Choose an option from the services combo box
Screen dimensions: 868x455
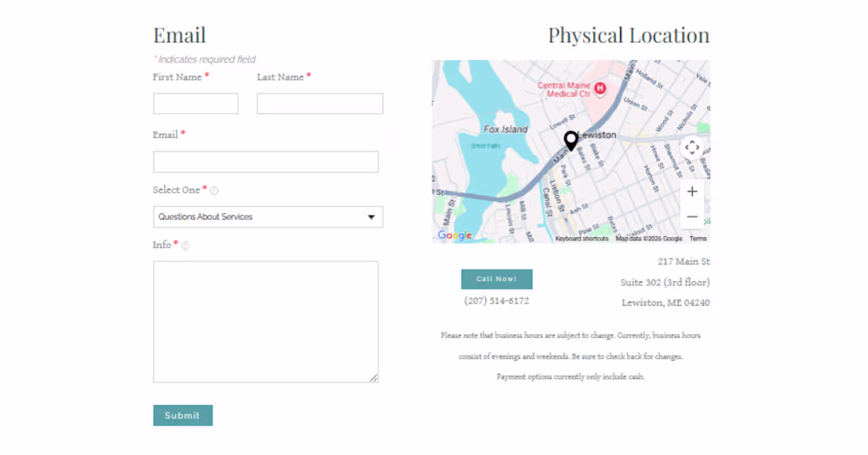[x=268, y=216]
